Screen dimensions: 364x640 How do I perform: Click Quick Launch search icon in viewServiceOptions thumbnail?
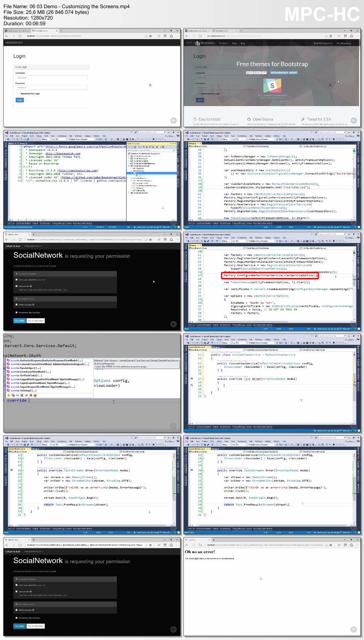pos(345,132)
